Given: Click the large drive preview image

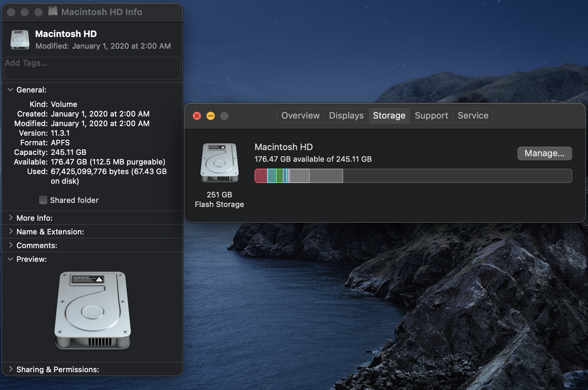Looking at the screenshot, I should [93, 310].
